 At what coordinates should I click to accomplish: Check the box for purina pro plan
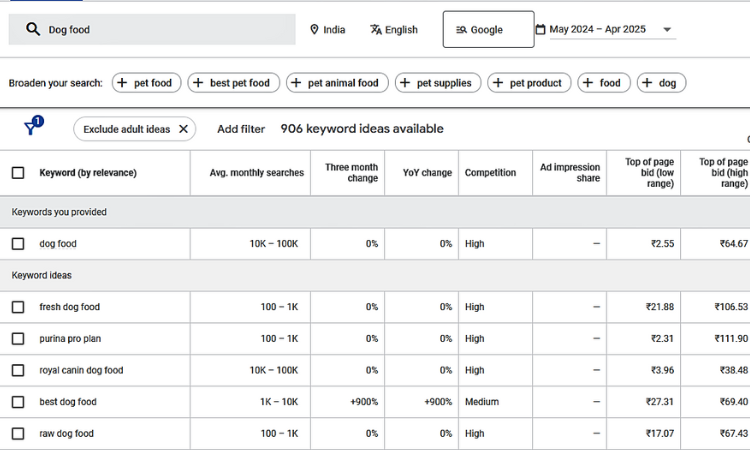point(18,339)
